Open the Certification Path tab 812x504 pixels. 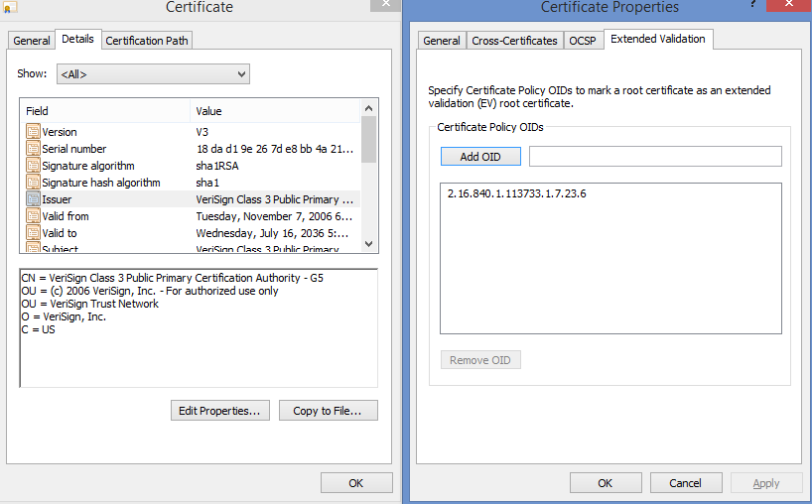coord(147,41)
